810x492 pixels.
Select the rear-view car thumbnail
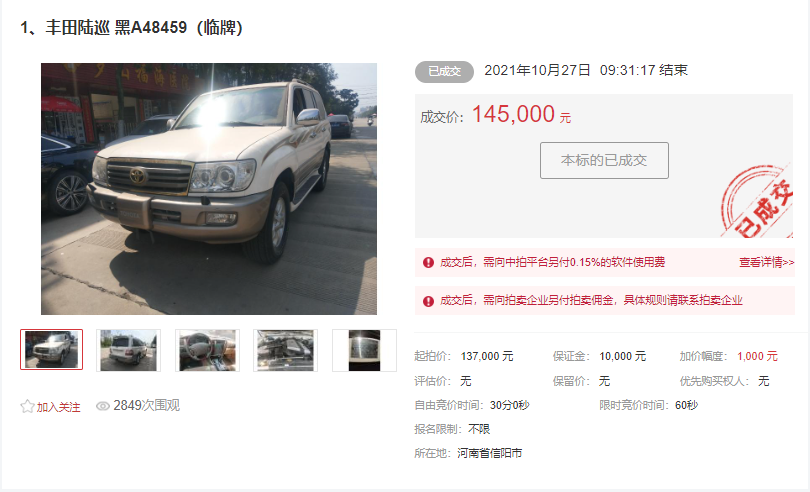pos(129,350)
